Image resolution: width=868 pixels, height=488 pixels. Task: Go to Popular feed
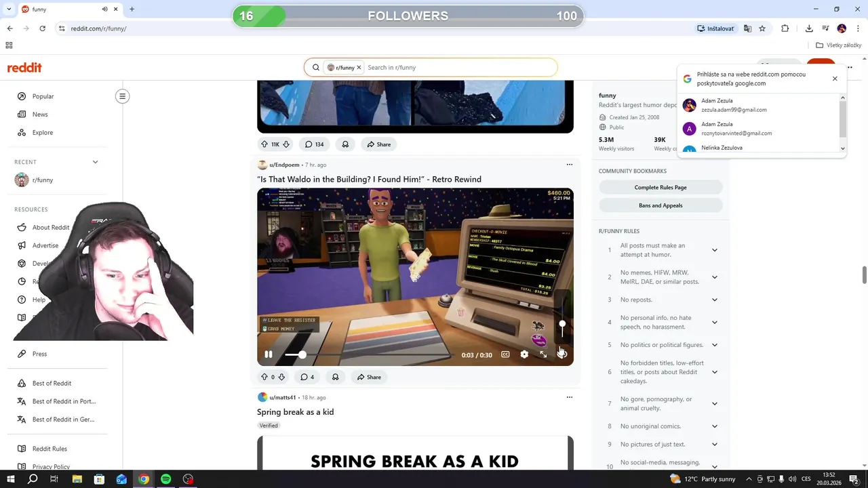(43, 96)
